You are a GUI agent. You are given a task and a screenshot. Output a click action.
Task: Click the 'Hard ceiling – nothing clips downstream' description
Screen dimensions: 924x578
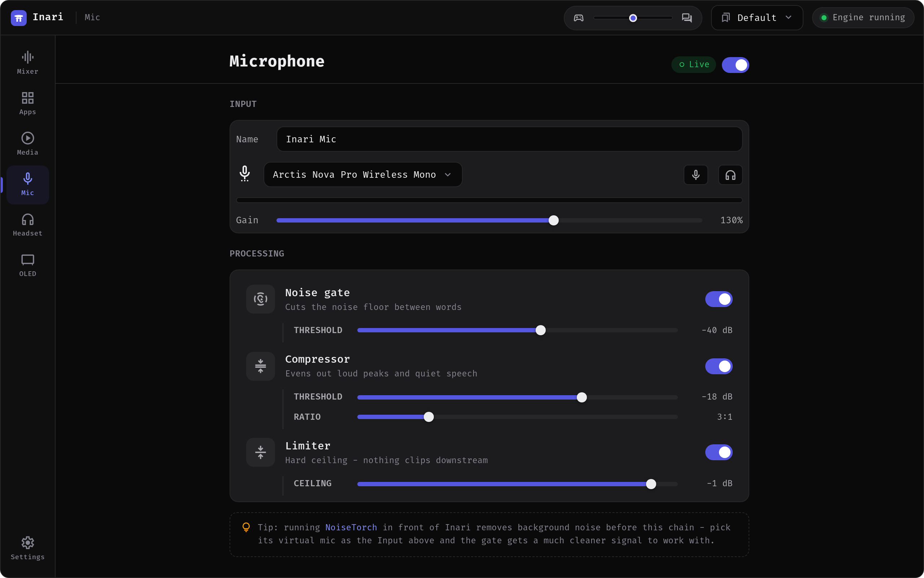tap(387, 460)
